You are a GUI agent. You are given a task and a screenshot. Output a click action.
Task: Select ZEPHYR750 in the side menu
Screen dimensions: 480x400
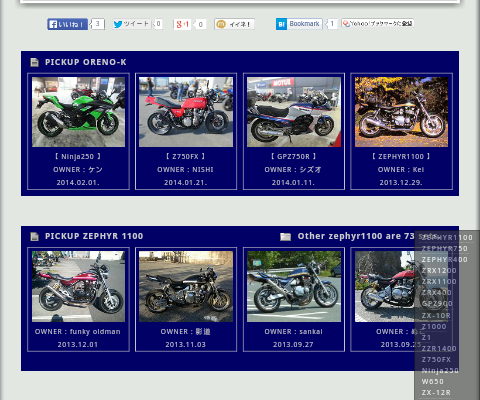[x=444, y=249]
